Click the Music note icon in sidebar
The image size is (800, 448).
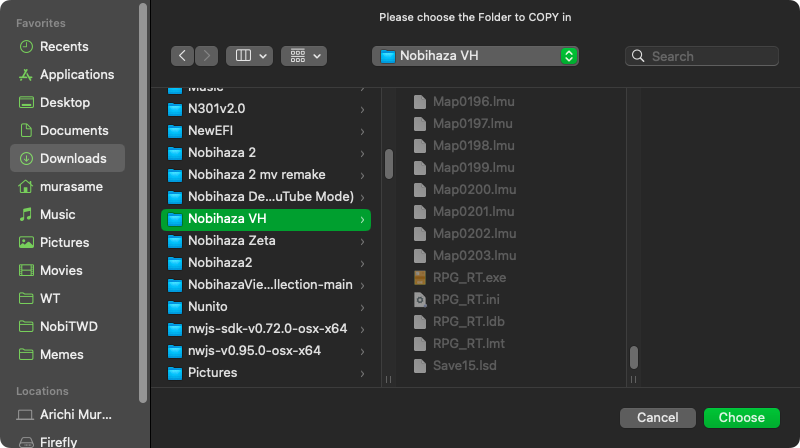tap(26, 214)
